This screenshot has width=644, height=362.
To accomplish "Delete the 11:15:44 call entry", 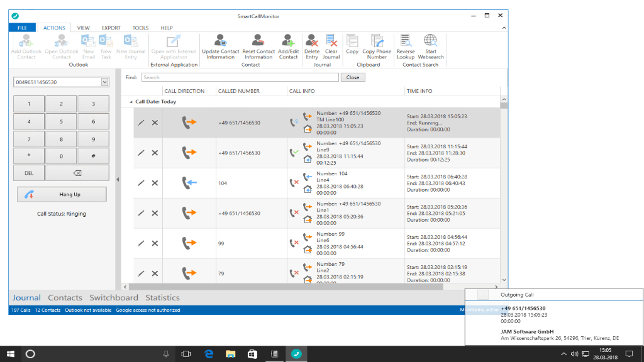I will pos(155,153).
